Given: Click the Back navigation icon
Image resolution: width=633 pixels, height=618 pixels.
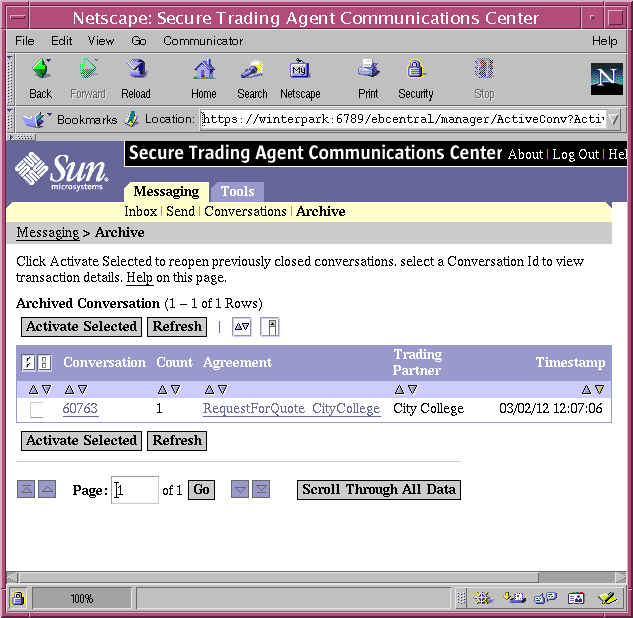Looking at the screenshot, I should coord(41,69).
